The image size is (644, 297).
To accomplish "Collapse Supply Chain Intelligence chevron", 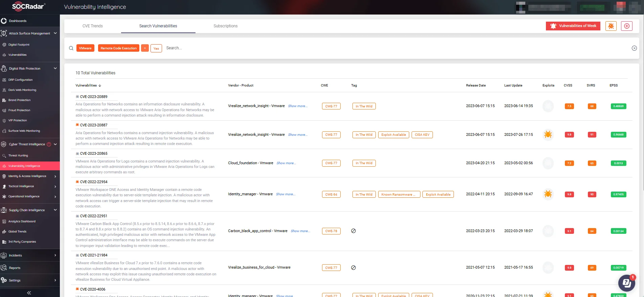I will 55,210.
